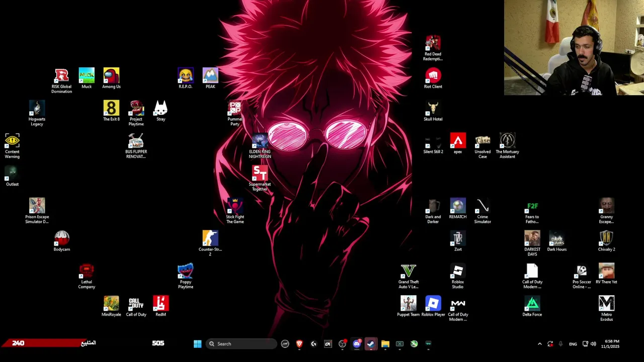
Task: Select the Counter-Strike 2 icon
Action: [210, 244]
